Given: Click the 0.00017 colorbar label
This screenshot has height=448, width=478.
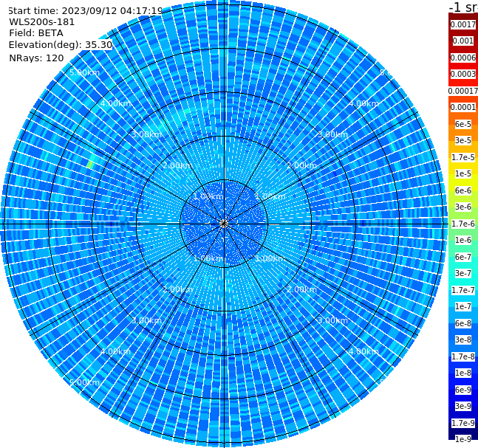Looking at the screenshot, I should point(463,91).
